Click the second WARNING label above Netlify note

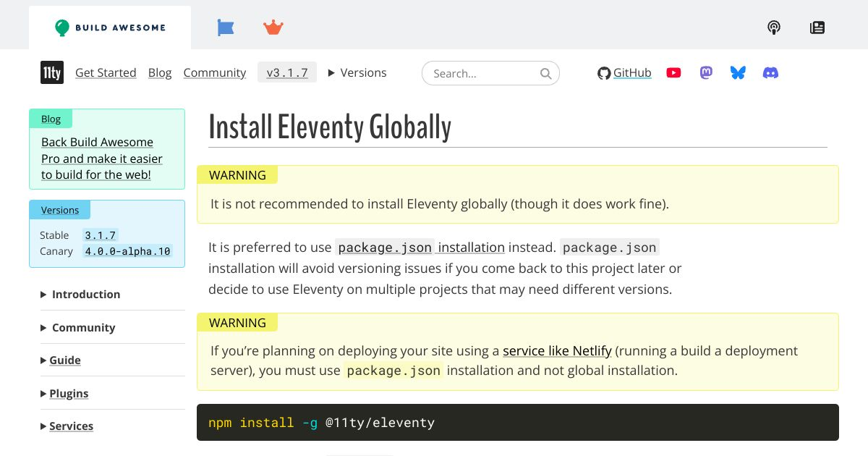pos(237,323)
